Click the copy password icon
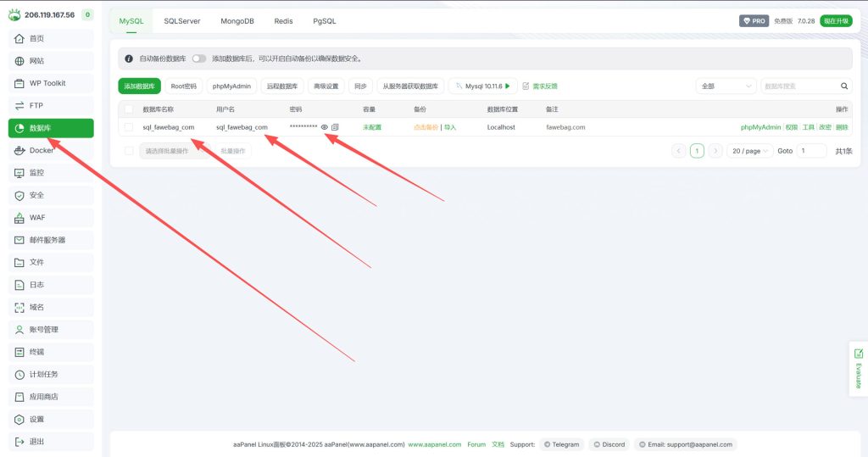Viewport: 868px width, 457px height. coord(335,127)
